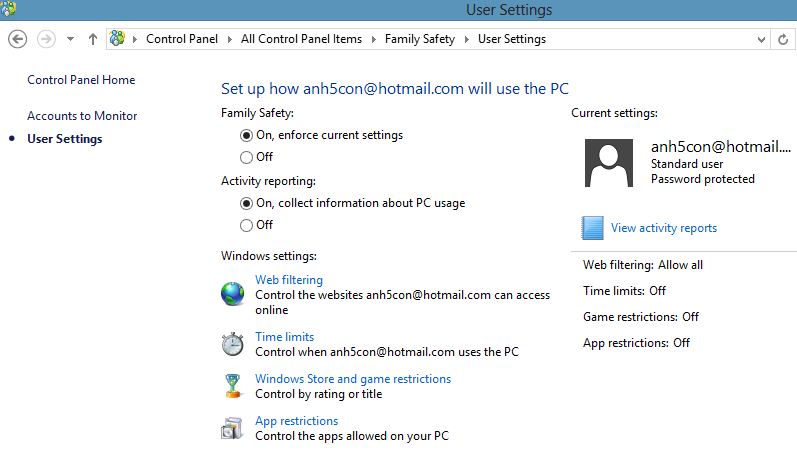Click the 'Standard user' account label
Viewport: 797px width, 450px height.
click(x=687, y=164)
